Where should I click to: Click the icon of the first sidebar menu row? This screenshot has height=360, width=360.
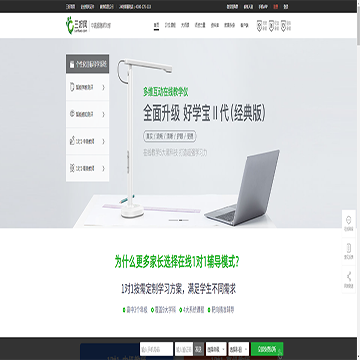pos(72,87)
